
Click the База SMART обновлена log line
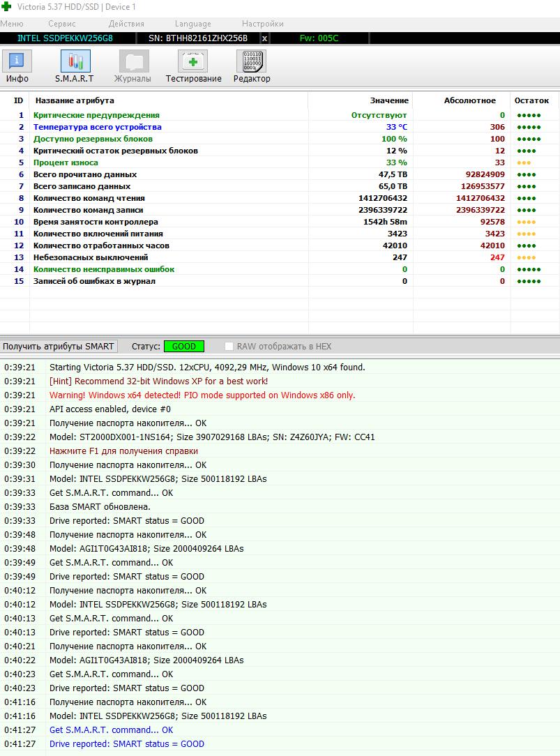click(100, 507)
